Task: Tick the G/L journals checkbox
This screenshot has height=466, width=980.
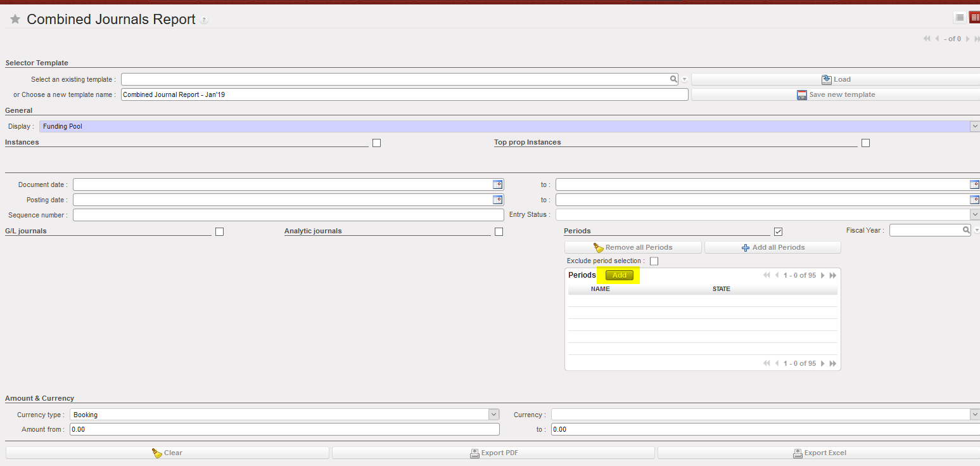Action: click(x=219, y=232)
